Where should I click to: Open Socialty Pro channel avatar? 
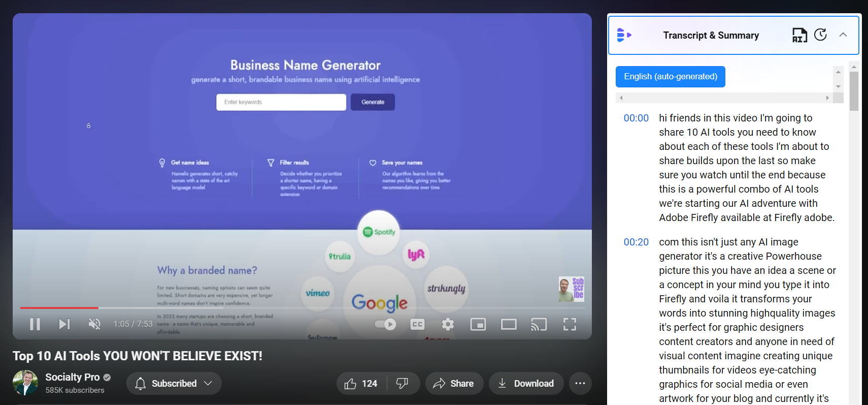25,383
